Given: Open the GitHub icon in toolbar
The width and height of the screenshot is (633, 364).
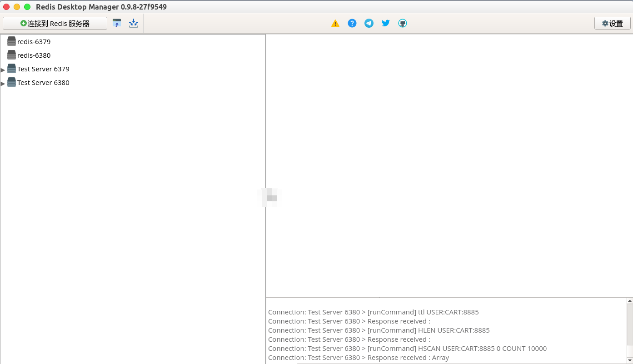Looking at the screenshot, I should pyautogui.click(x=403, y=23).
